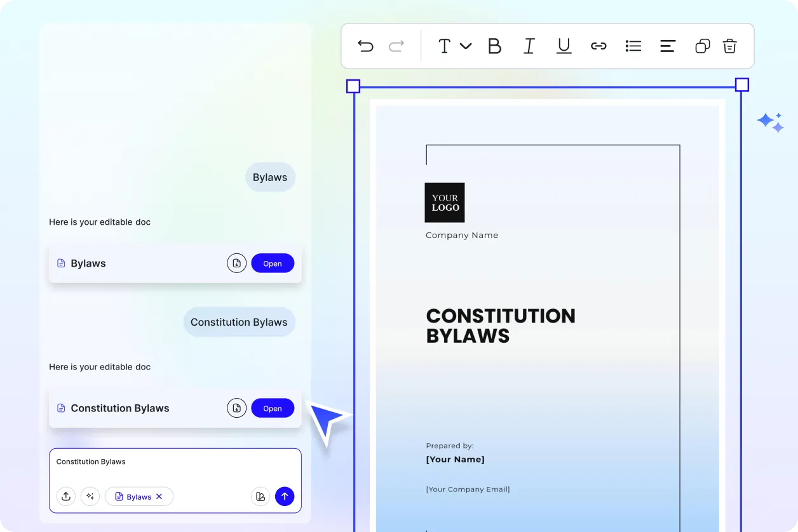
Task: Open the text alignment options
Action: click(667, 46)
